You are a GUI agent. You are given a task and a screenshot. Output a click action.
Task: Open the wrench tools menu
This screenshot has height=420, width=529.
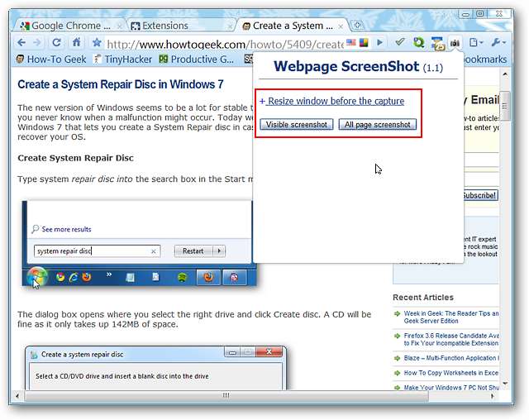point(498,42)
